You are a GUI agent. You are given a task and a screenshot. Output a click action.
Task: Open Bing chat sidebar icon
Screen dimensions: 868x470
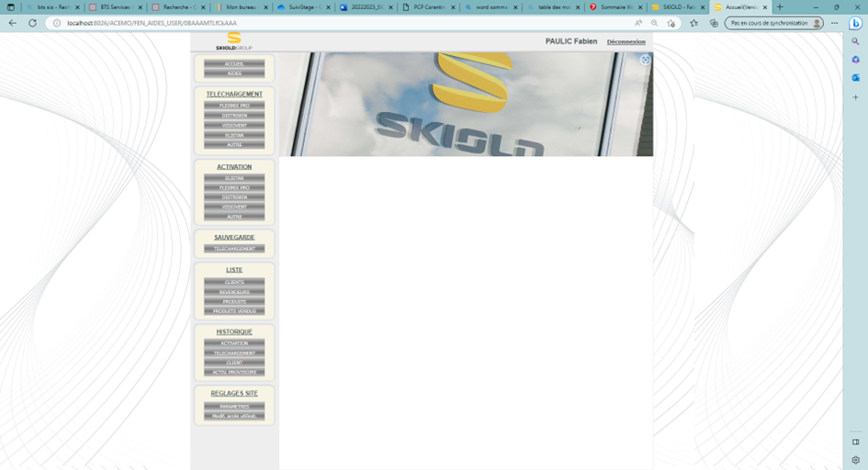point(855,23)
